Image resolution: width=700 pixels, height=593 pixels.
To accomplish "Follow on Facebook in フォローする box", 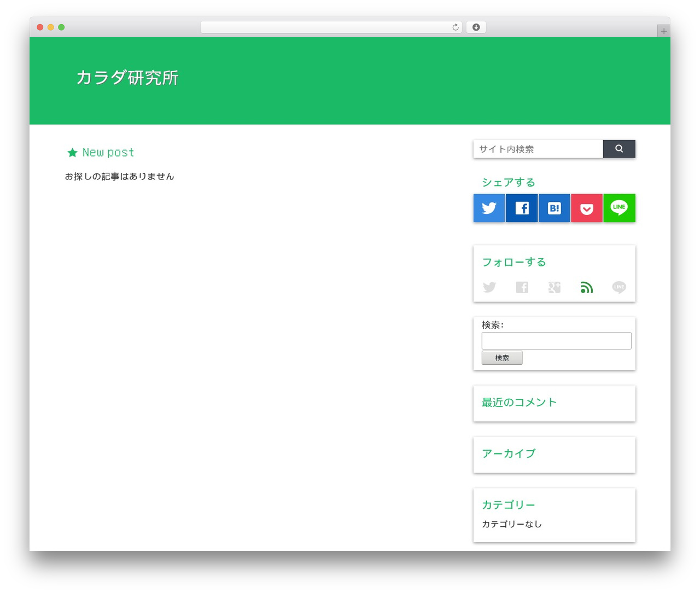I will tap(522, 287).
